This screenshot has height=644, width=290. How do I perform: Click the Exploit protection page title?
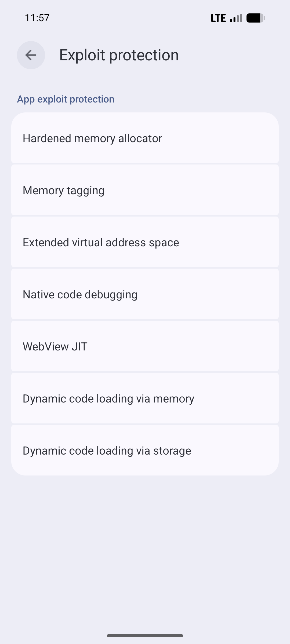click(x=119, y=55)
